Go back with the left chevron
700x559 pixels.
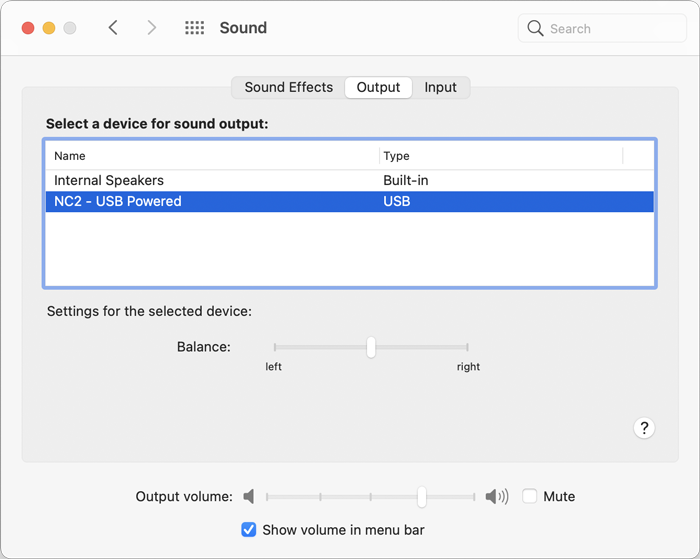click(x=113, y=28)
